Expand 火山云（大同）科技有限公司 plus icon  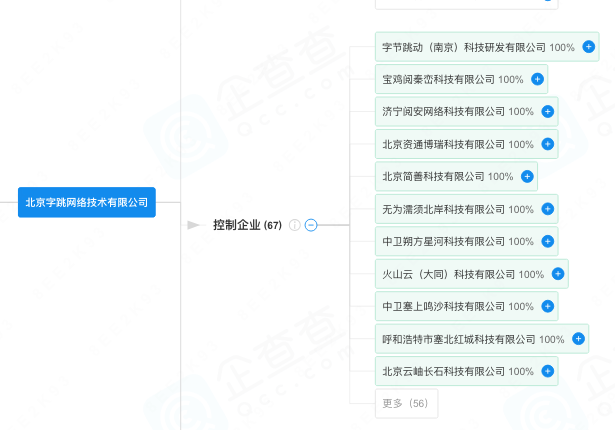tap(558, 274)
